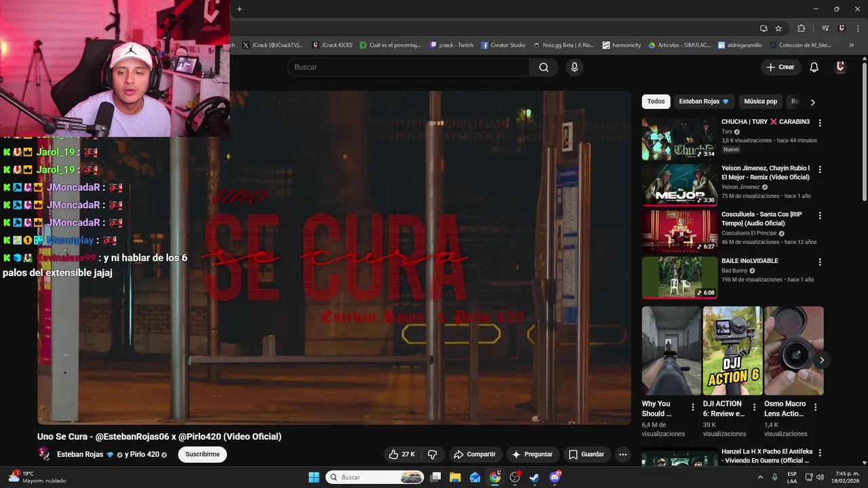Open aldrinjaramillo bookmark

coord(741,45)
